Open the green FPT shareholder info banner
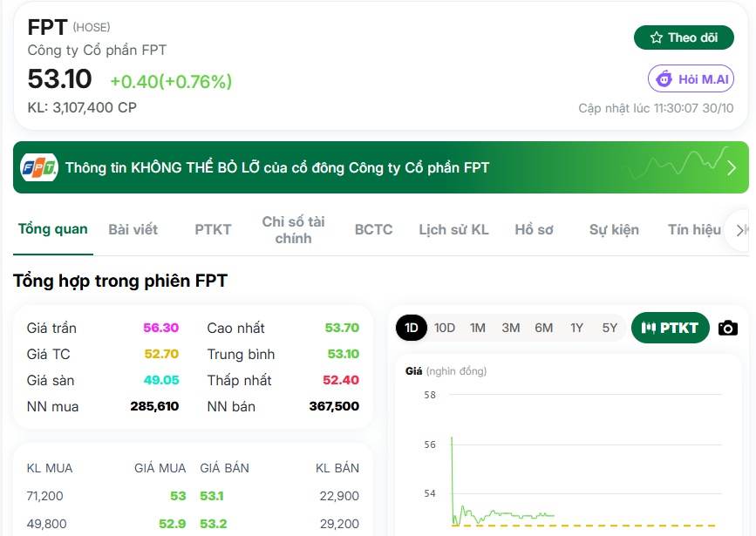Screen dimensions: 756x536 pos(381,167)
